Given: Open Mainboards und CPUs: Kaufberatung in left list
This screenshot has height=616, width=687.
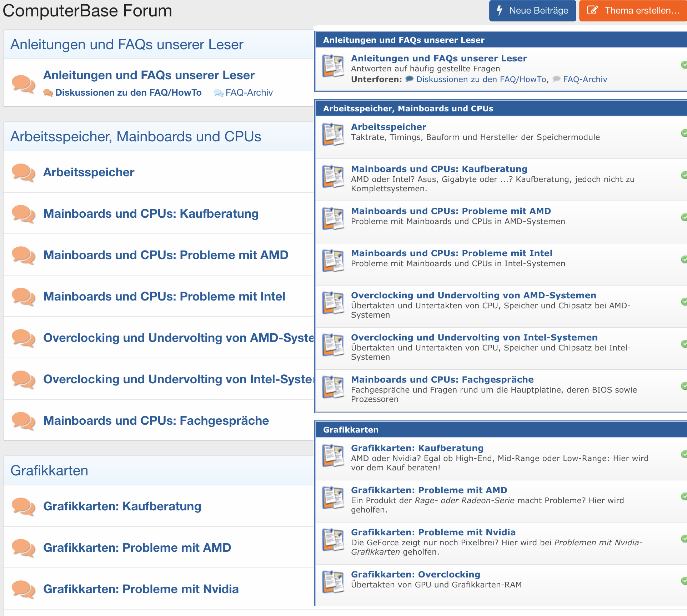Looking at the screenshot, I should (151, 213).
